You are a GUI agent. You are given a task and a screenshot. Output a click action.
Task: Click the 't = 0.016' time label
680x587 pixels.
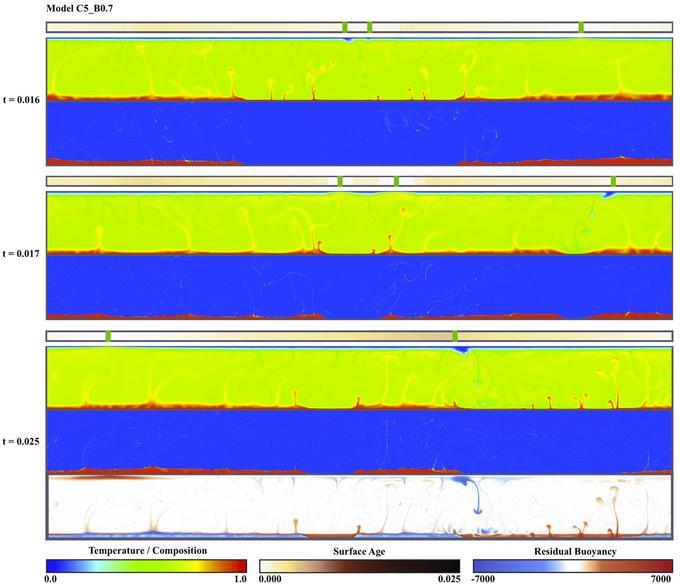(21, 100)
